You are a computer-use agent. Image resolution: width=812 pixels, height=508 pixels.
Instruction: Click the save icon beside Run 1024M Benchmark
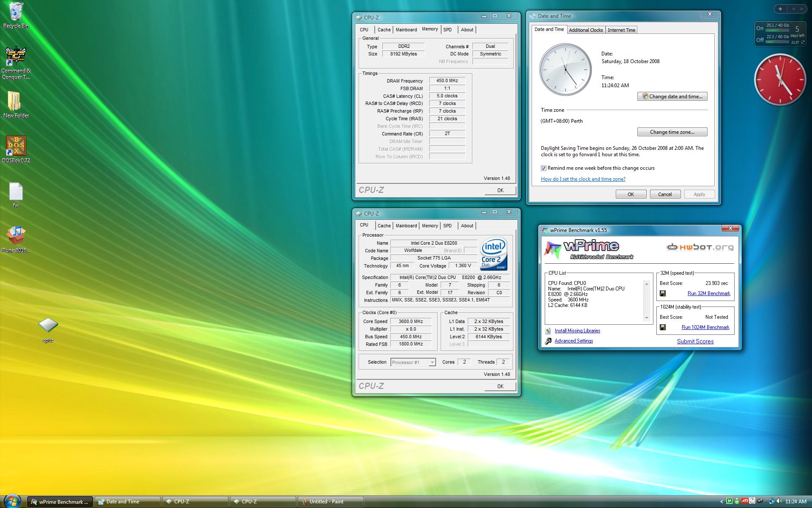(663, 327)
